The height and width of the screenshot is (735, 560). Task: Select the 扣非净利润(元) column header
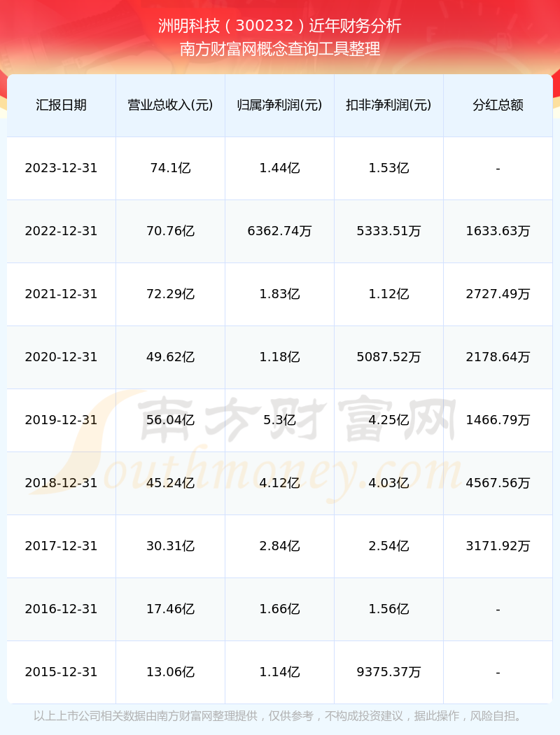[389, 105]
